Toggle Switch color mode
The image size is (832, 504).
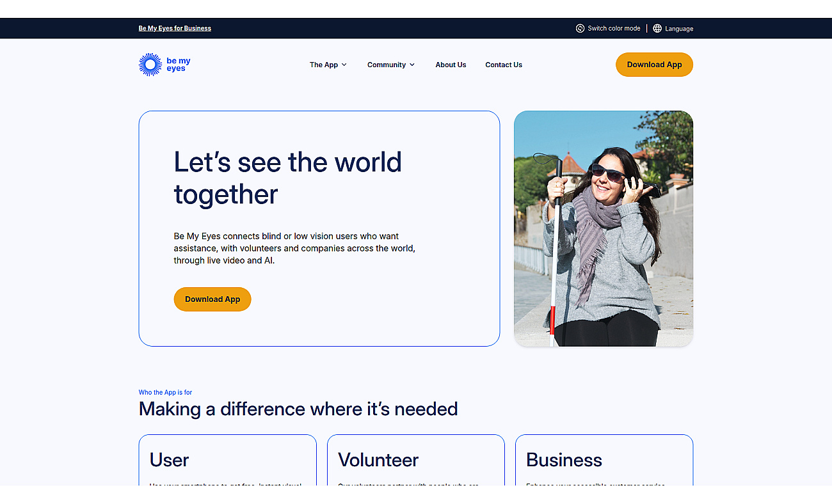click(608, 28)
